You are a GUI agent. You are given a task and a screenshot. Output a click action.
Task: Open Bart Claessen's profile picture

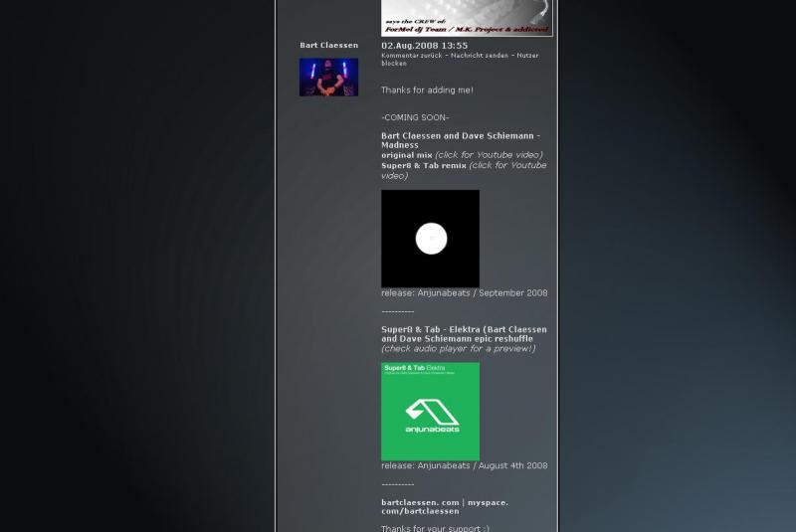[x=328, y=78]
